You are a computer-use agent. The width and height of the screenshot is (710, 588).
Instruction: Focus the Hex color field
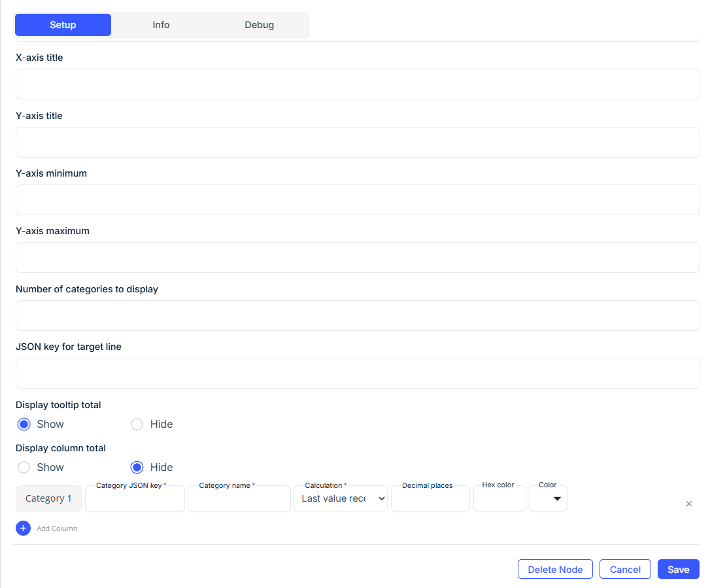click(x=499, y=498)
